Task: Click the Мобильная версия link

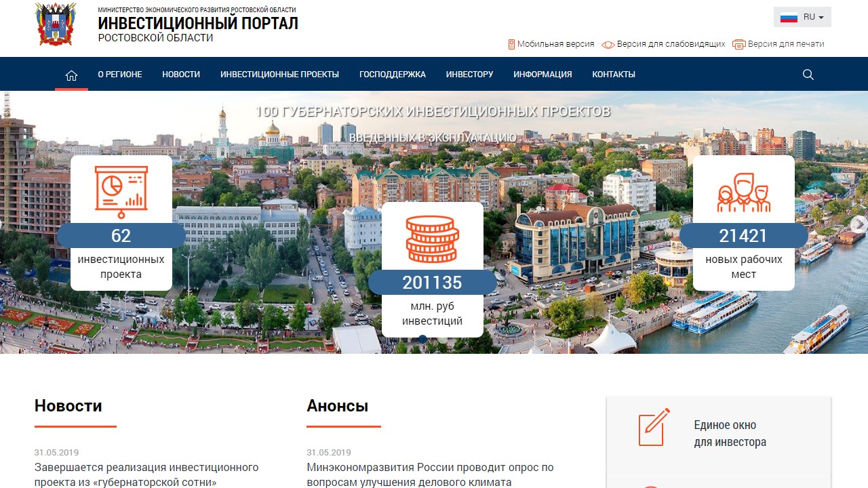Action: [x=556, y=44]
